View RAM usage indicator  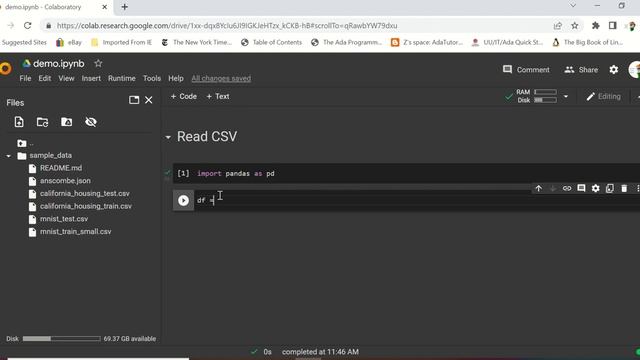(536, 92)
